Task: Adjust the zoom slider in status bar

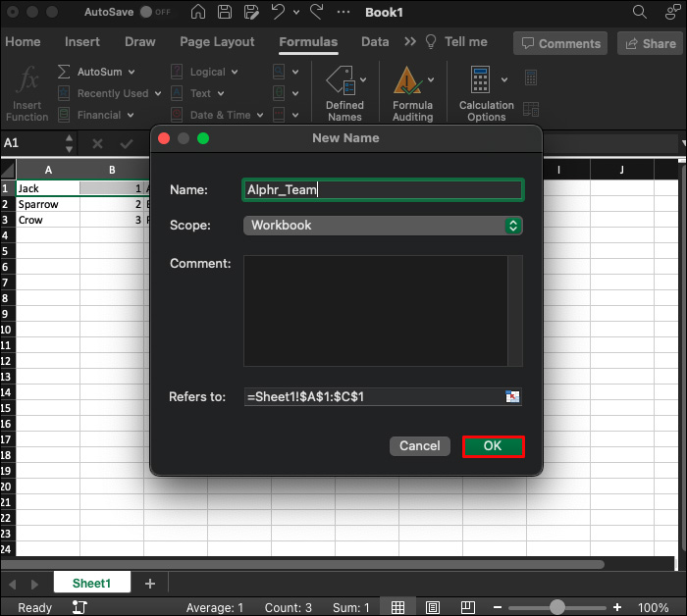Action: coord(557,607)
